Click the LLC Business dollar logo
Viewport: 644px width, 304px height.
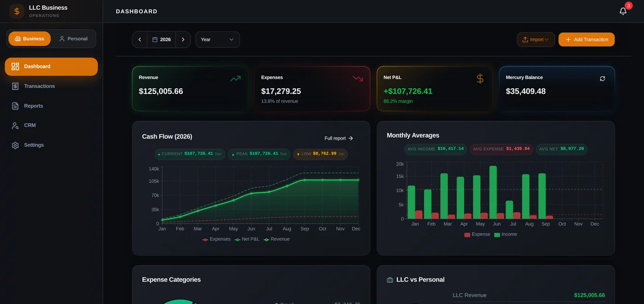pos(17,11)
